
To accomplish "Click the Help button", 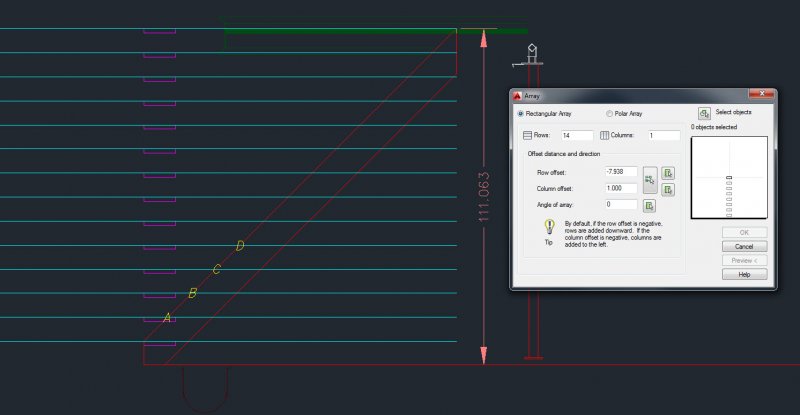I will tap(744, 275).
